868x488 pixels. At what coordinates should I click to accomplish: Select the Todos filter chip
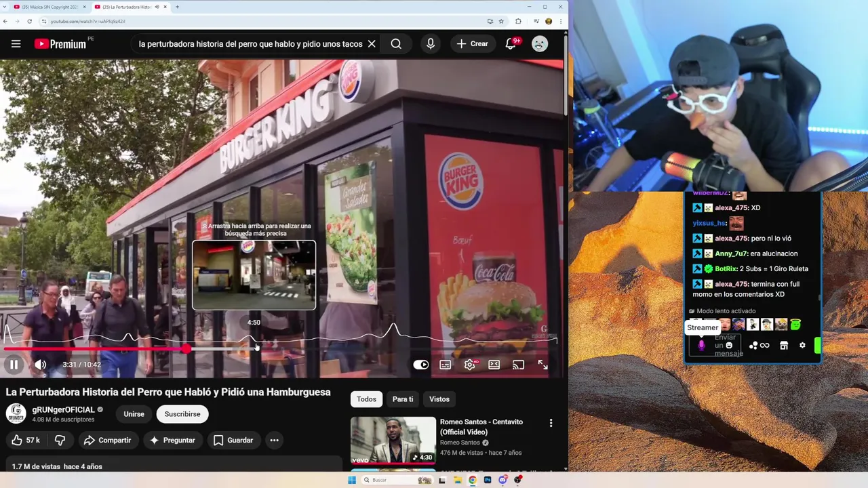(366, 399)
